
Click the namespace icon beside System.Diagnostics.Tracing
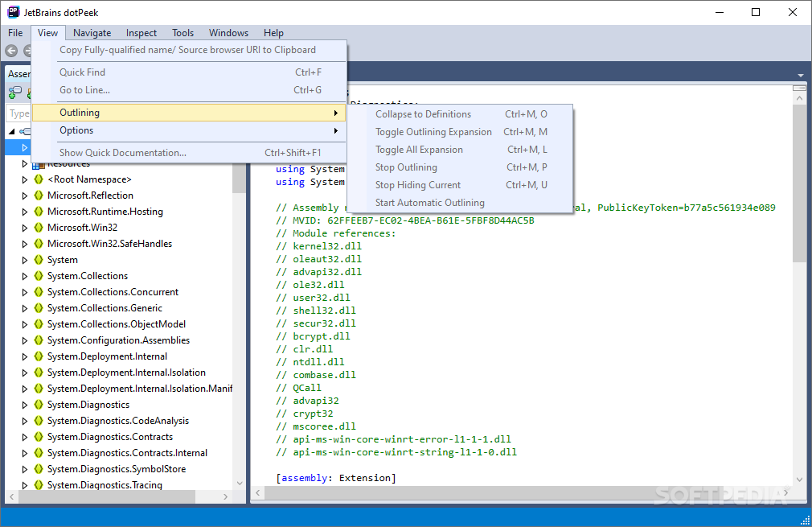39,484
